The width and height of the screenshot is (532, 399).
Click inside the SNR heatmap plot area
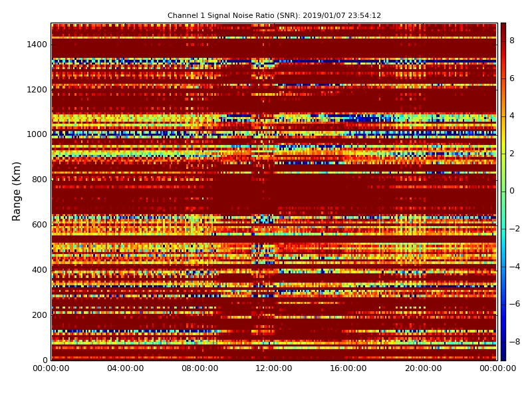(274, 192)
